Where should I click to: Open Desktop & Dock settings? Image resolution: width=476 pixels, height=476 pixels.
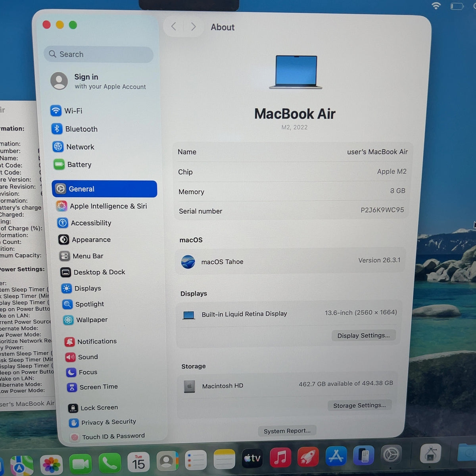93,272
